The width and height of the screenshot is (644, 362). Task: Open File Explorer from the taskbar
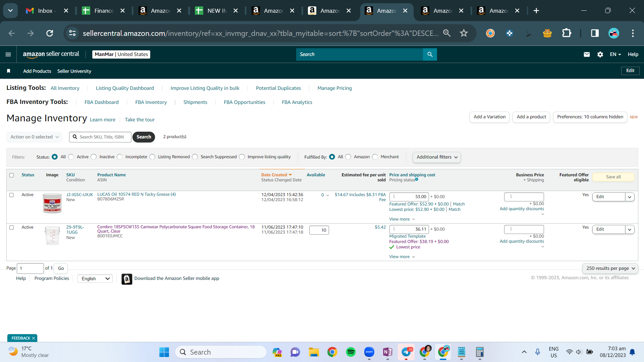click(314, 352)
